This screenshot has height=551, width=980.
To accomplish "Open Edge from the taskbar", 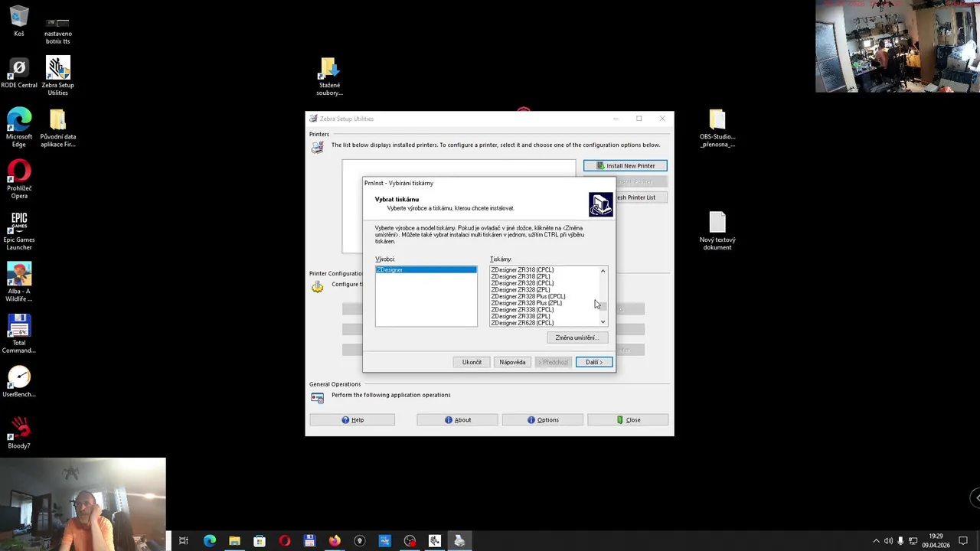I will click(209, 541).
